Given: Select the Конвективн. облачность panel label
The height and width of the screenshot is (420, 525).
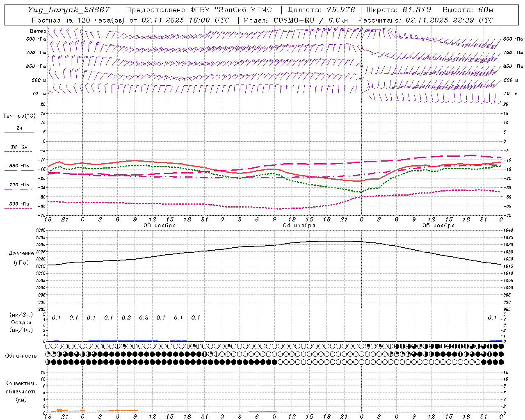Looking at the screenshot, I should (21, 388).
